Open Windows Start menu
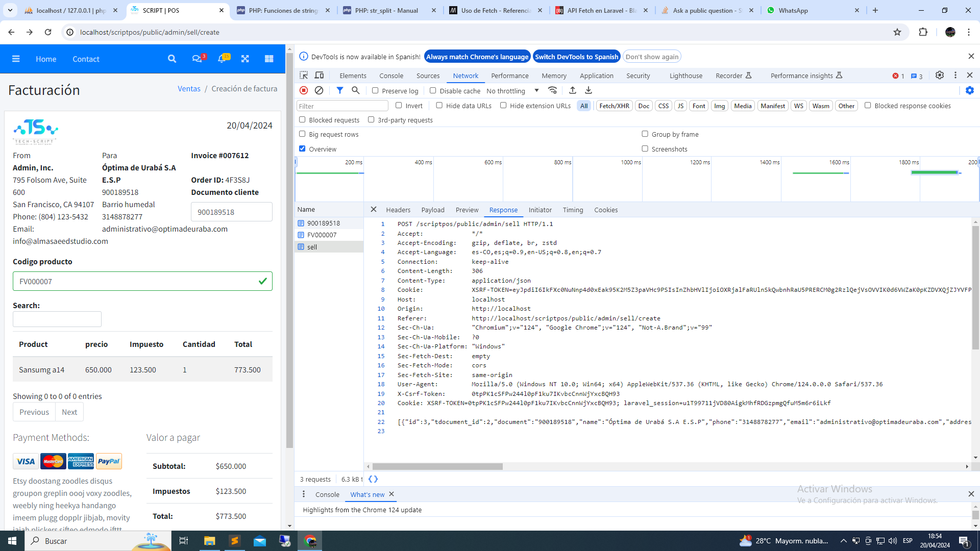 click(12, 541)
